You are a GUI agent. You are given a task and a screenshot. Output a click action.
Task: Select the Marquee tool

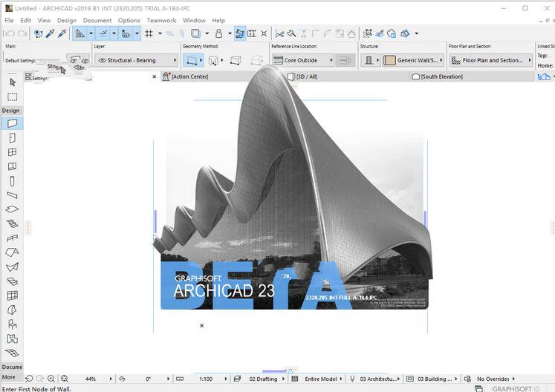(x=13, y=97)
